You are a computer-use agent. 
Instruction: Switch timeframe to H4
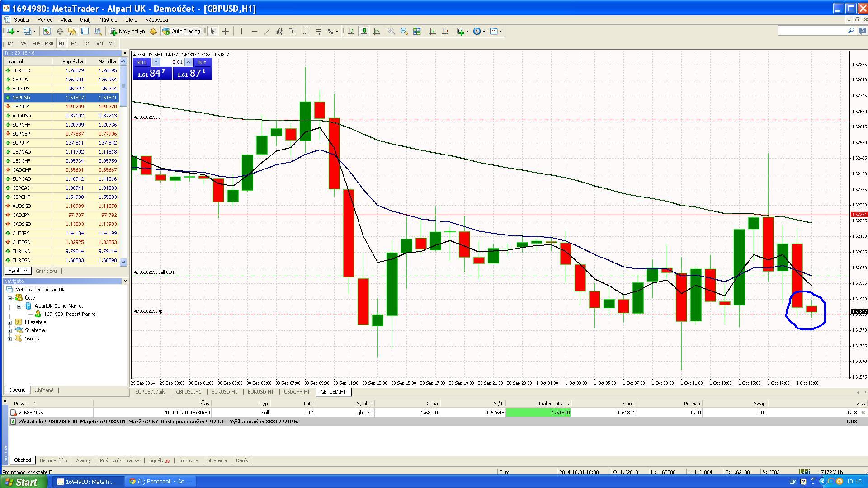[74, 43]
